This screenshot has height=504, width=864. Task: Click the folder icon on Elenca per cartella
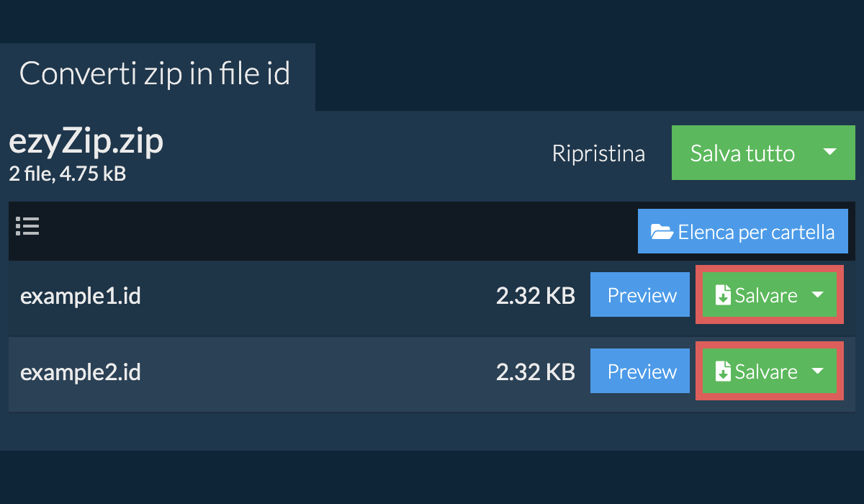click(x=662, y=232)
